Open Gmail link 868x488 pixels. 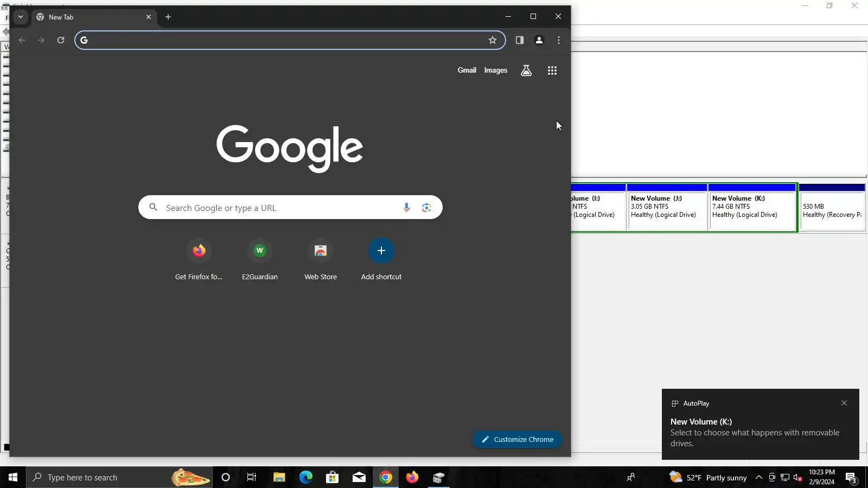pyautogui.click(x=467, y=70)
